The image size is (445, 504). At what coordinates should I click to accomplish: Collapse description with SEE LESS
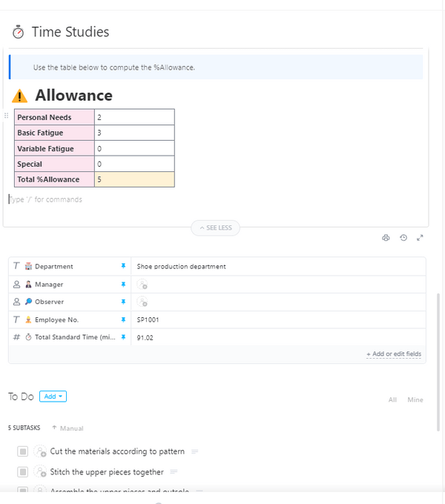coord(215,228)
